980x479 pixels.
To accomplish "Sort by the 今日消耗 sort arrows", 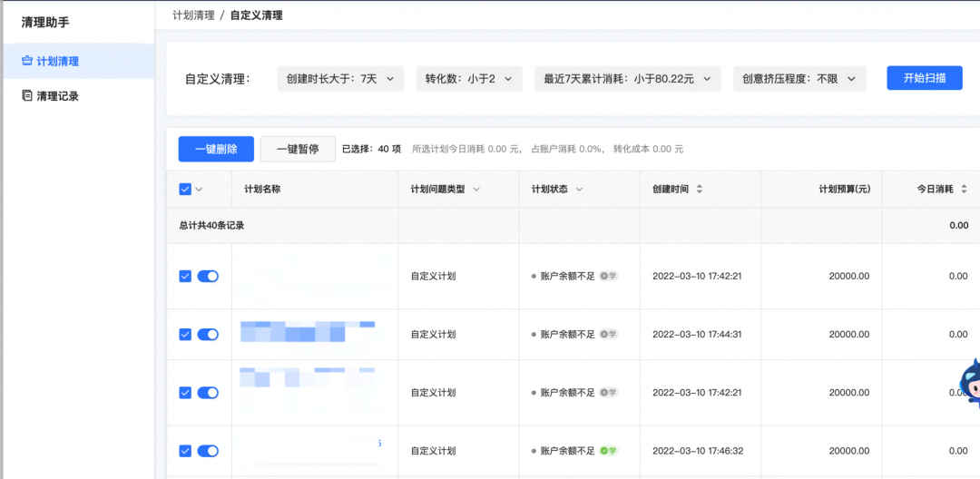I will pyautogui.click(x=965, y=190).
